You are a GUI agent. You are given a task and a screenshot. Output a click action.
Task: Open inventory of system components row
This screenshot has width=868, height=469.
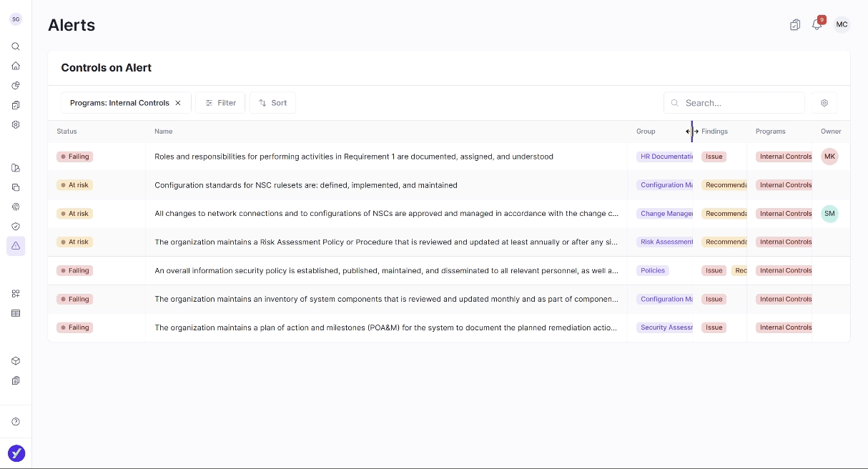click(449, 300)
